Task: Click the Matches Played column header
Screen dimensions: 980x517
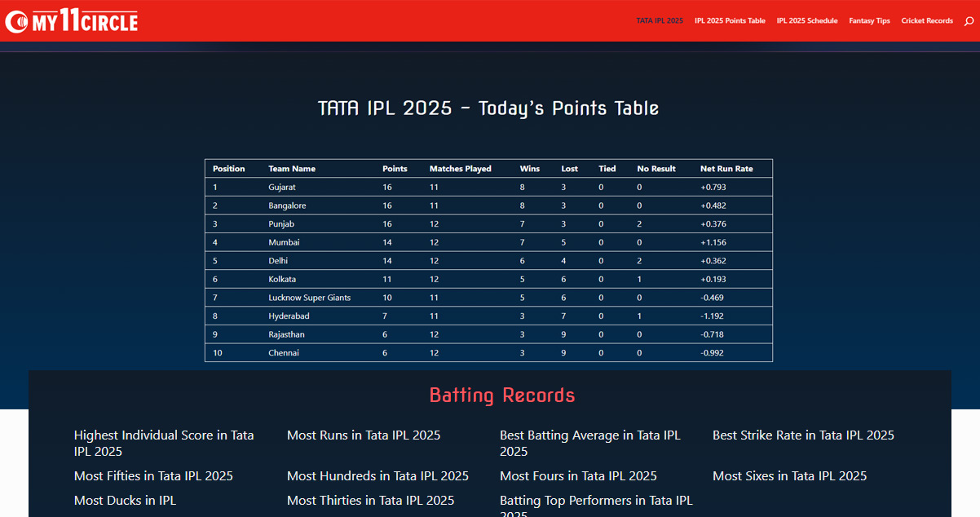Action: tap(461, 169)
